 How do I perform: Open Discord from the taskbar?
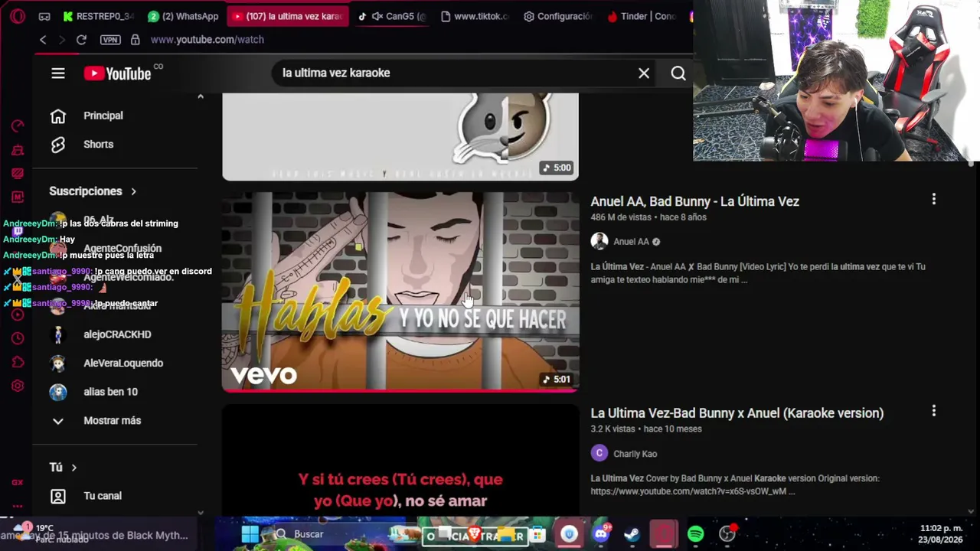coord(601,534)
